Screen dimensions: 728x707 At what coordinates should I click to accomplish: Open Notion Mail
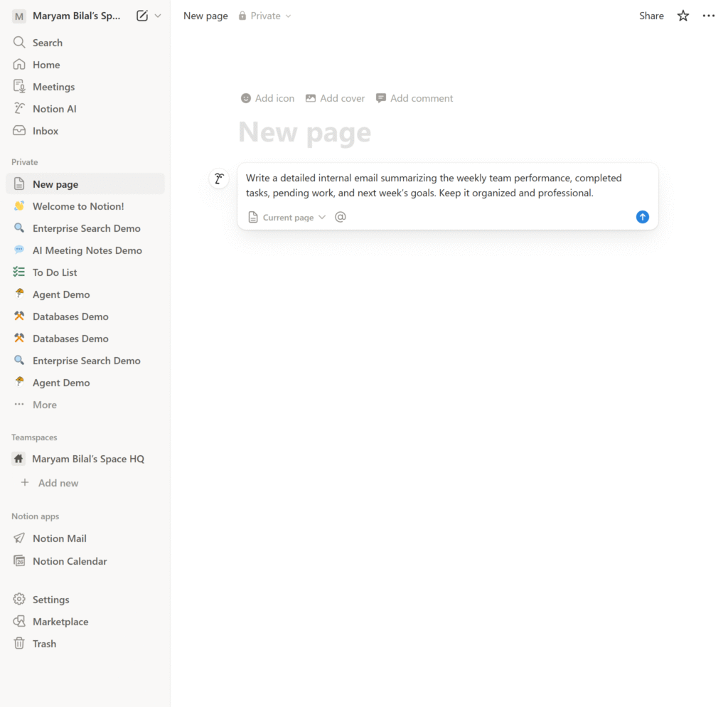[58, 538]
